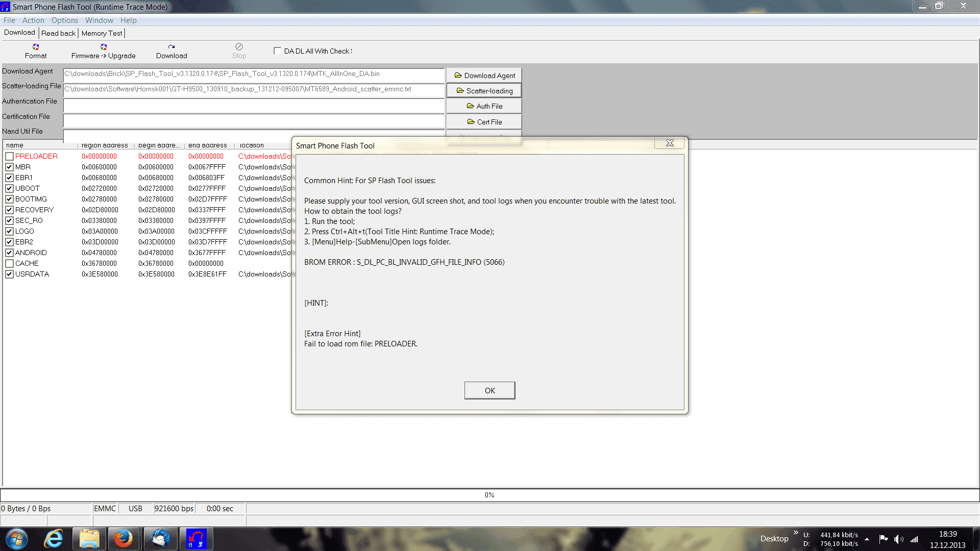The height and width of the screenshot is (551, 980).
Task: Open Windows Explorer folder on taskbar
Action: [x=89, y=539]
